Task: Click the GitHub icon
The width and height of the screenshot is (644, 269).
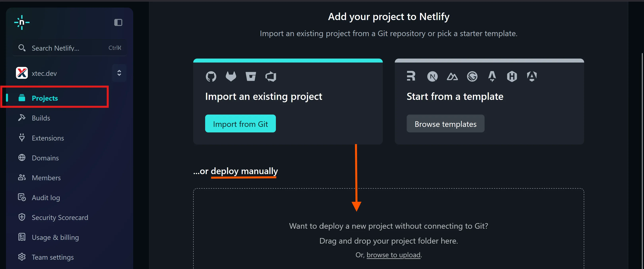Action: pyautogui.click(x=211, y=76)
